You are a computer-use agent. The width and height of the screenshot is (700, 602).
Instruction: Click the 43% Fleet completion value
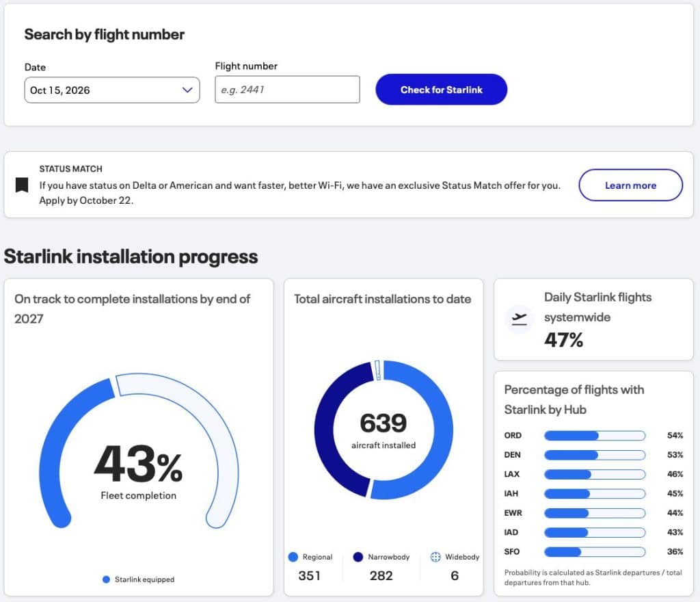coord(138,464)
